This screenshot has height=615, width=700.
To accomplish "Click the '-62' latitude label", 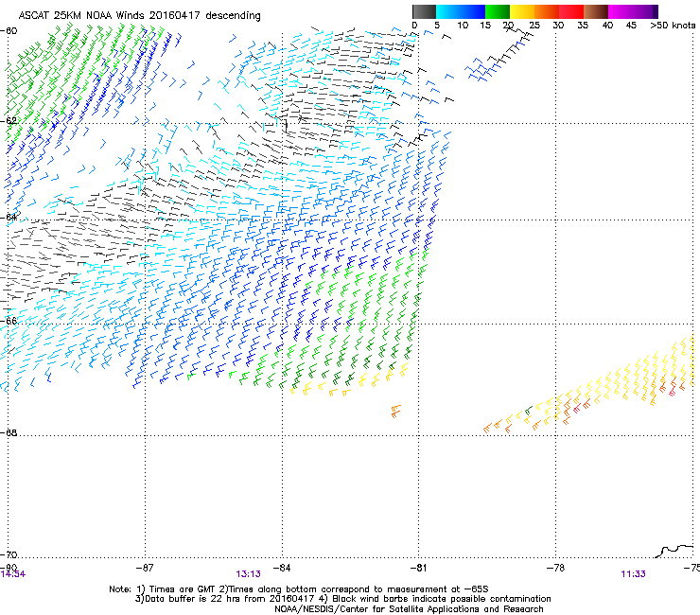I will [x=9, y=120].
